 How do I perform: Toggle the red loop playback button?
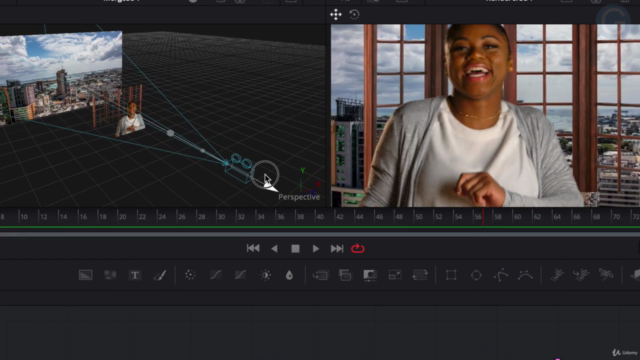(x=358, y=248)
